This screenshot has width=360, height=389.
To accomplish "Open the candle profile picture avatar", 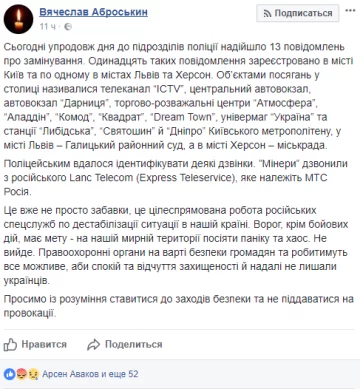I will [x=18, y=19].
